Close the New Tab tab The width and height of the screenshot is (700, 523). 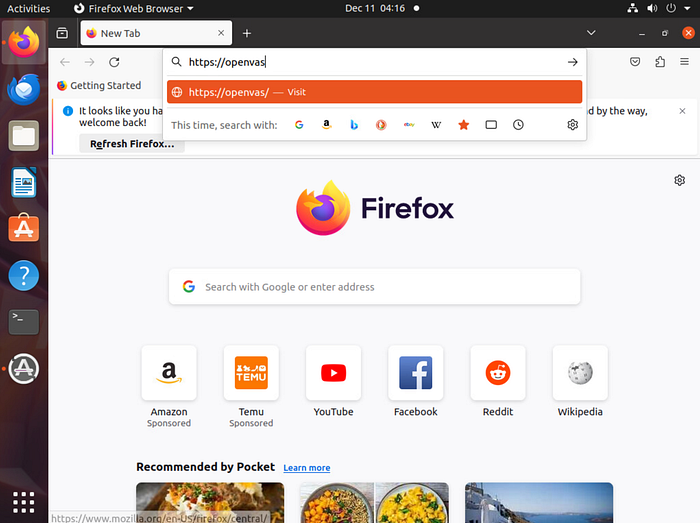point(221,33)
